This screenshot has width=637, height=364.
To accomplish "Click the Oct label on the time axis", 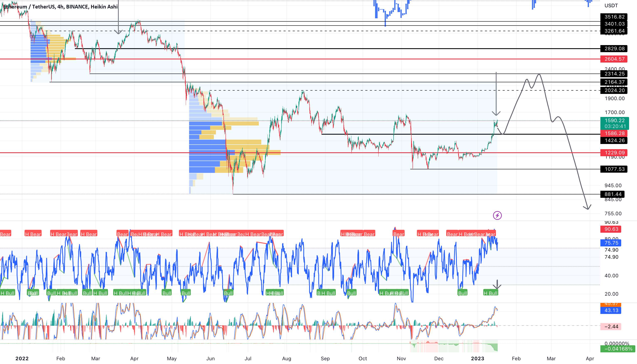I will pos(363,359).
